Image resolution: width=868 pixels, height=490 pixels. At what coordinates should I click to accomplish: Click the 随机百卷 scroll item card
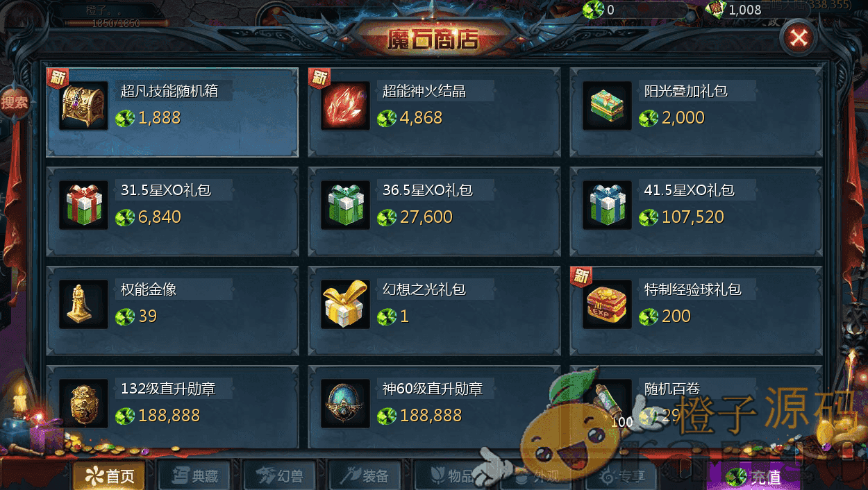coord(696,407)
